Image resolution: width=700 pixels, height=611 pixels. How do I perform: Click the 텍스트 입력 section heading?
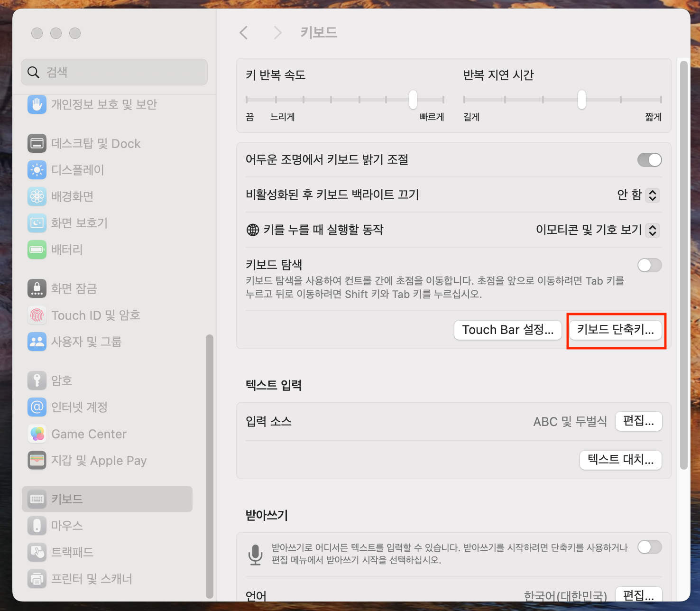[x=274, y=385]
